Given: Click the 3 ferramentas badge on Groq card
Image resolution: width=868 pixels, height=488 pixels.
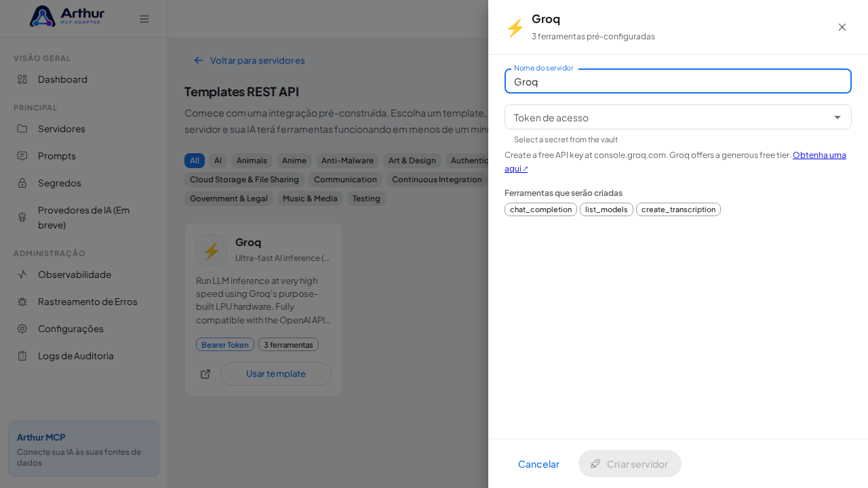Looking at the screenshot, I should (x=288, y=344).
